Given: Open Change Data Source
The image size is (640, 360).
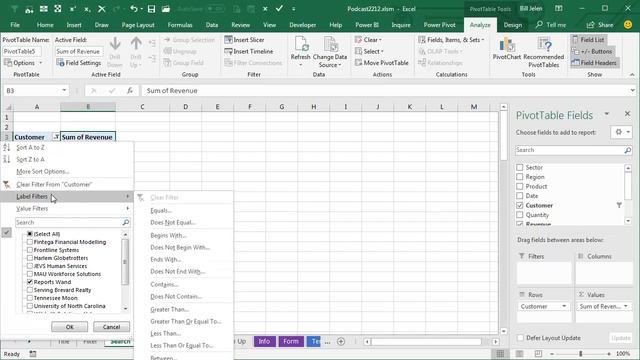Looking at the screenshot, I should click(x=330, y=52).
